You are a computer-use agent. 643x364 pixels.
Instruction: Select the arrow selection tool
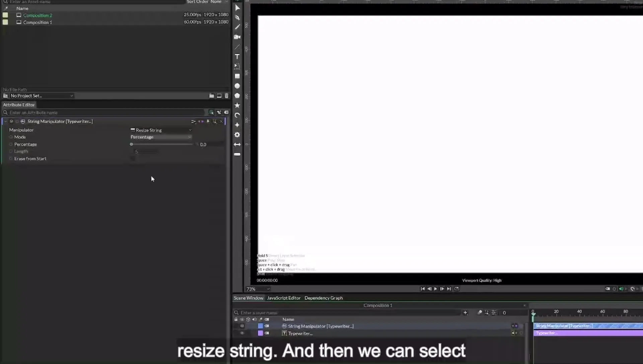pos(237,8)
